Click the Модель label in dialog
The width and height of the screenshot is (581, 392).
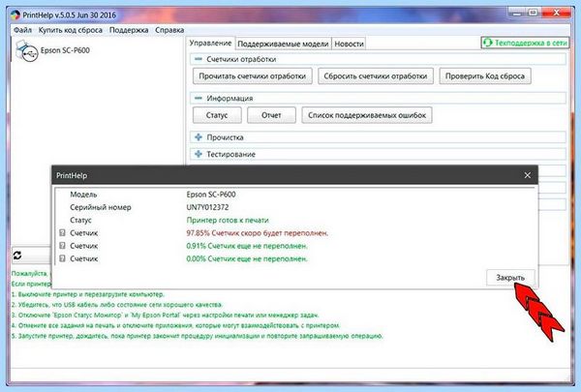coord(83,195)
